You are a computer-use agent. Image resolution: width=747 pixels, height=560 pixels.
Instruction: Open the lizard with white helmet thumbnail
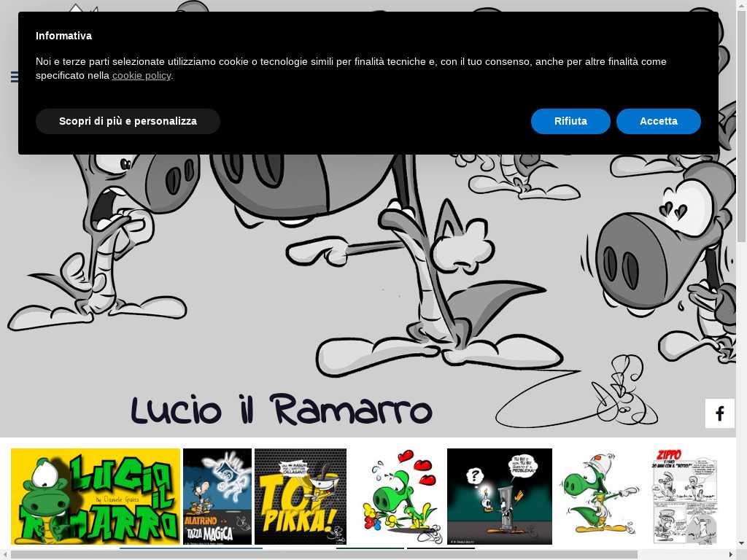[x=600, y=496]
